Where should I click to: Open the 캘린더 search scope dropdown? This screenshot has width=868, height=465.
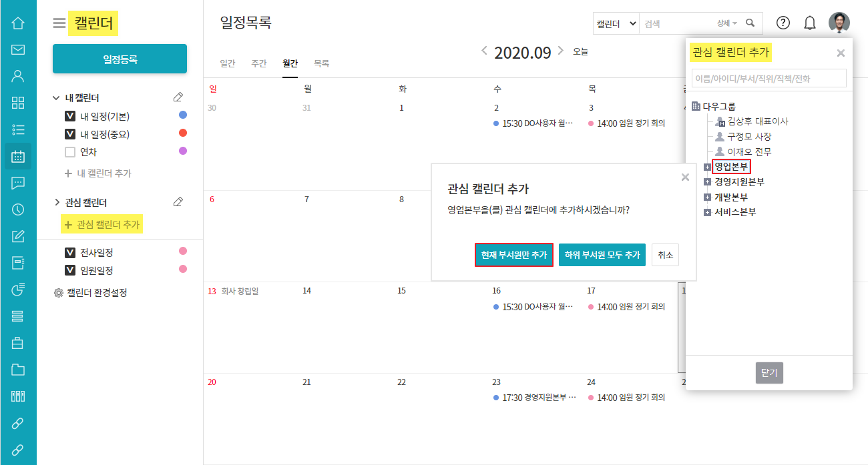pos(616,23)
